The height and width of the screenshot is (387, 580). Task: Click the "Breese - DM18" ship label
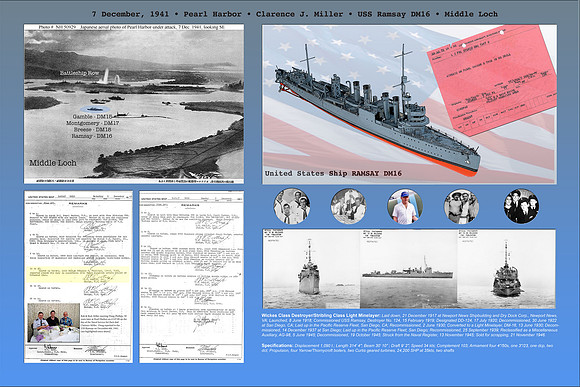click(92, 130)
